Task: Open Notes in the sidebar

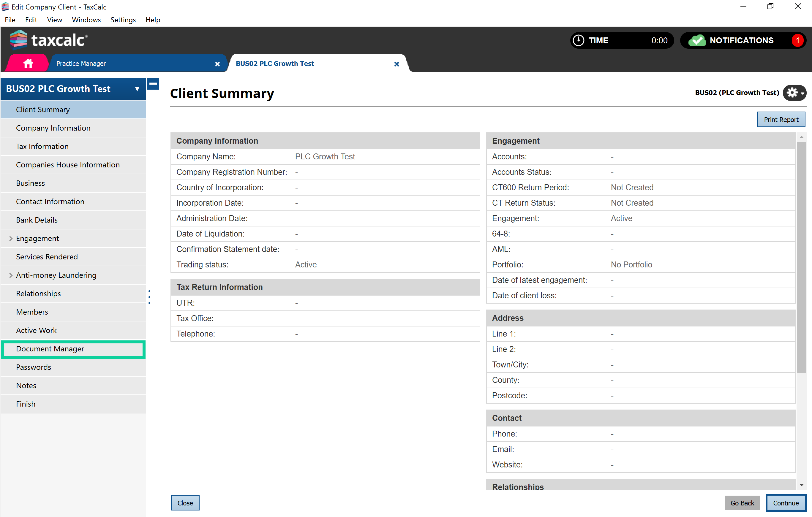Action: [x=73, y=386]
